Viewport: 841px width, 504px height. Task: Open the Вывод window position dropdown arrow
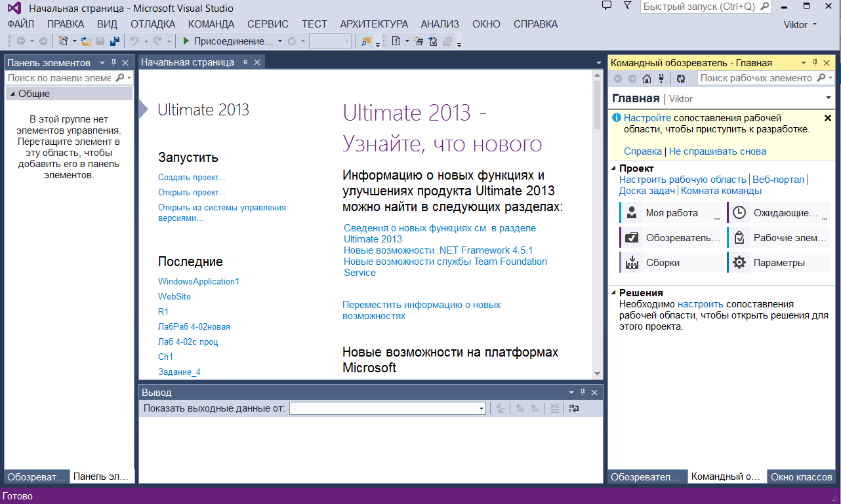coord(571,392)
